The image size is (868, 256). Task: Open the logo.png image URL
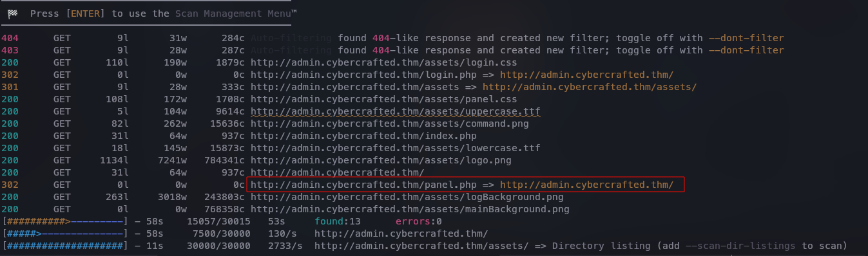point(381,160)
